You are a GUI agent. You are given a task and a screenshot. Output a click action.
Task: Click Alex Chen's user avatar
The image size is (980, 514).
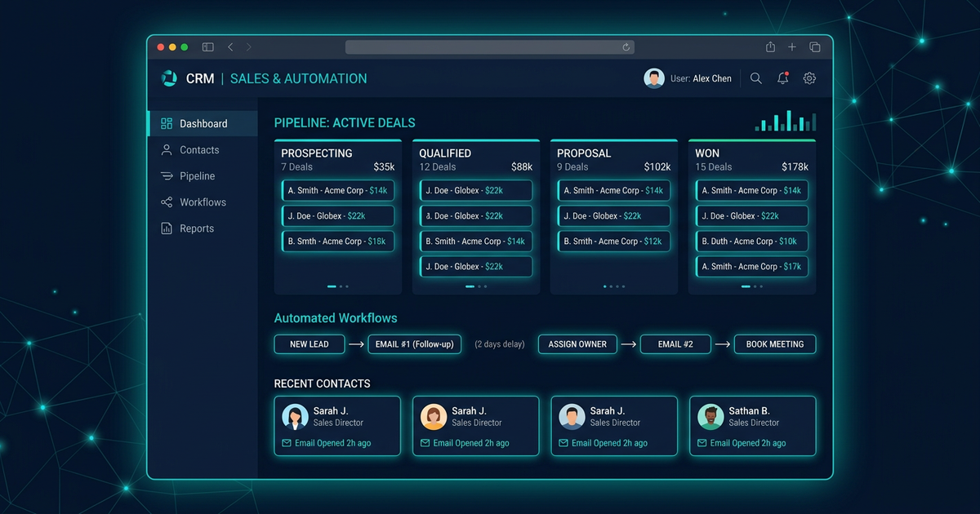(x=653, y=78)
